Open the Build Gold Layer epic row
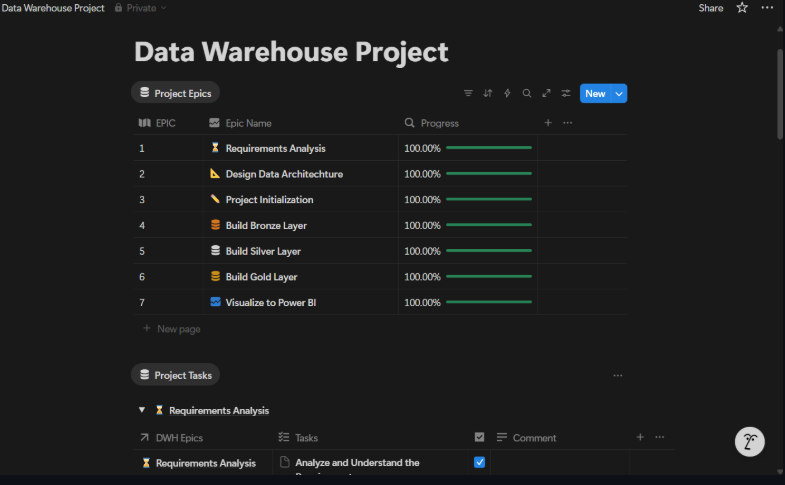Screen dimensions: 785x485 pyautogui.click(x=261, y=277)
